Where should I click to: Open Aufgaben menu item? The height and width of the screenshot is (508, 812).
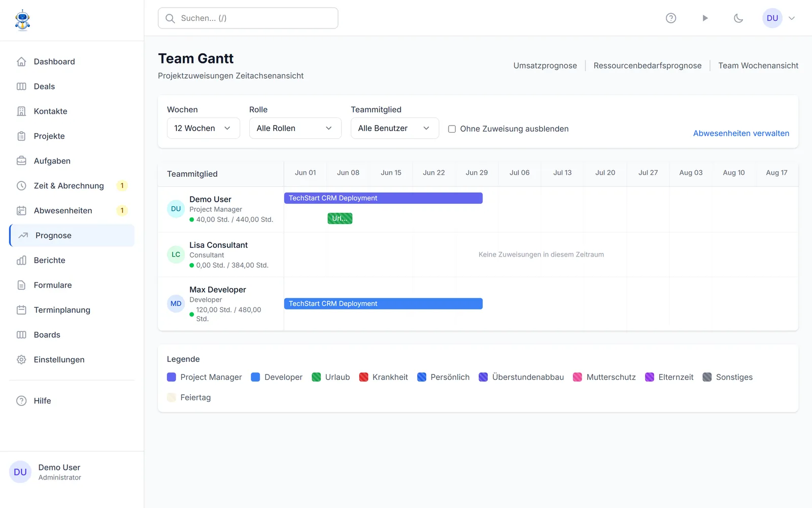[x=72, y=161]
